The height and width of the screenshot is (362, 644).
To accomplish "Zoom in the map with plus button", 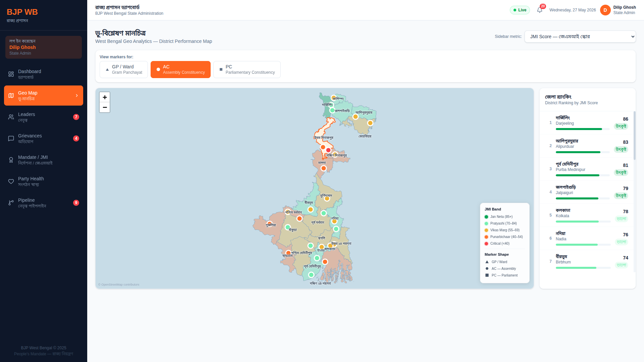I will pyautogui.click(x=105, y=97).
